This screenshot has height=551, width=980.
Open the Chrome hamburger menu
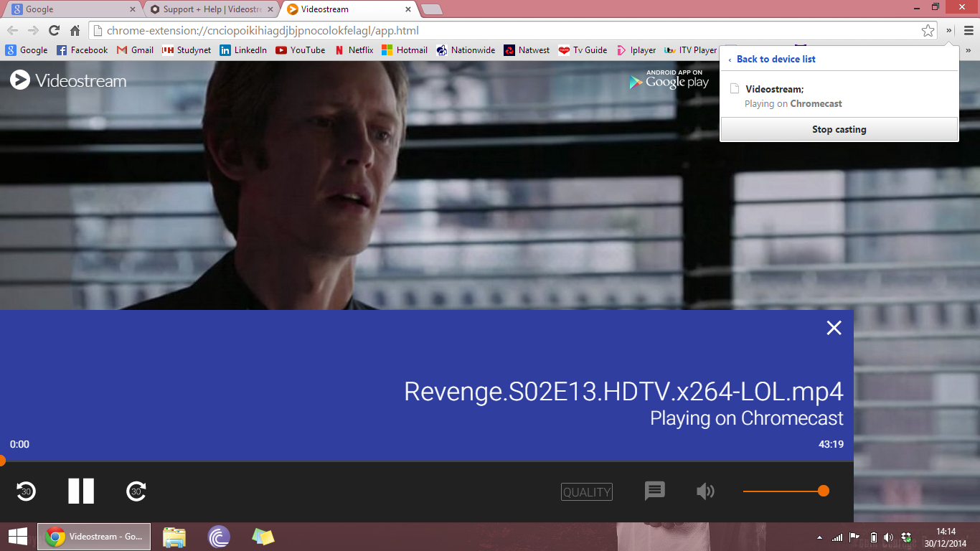click(x=969, y=31)
